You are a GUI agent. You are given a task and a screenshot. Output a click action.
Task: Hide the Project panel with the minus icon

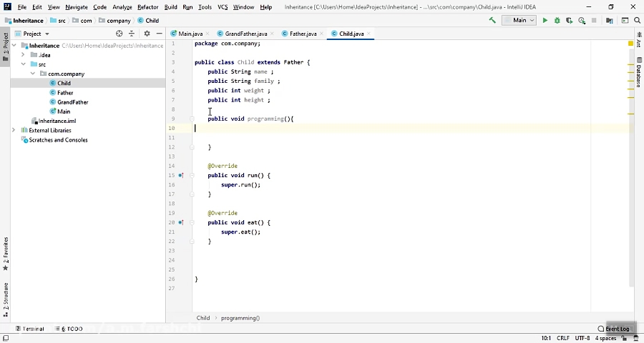click(x=160, y=34)
